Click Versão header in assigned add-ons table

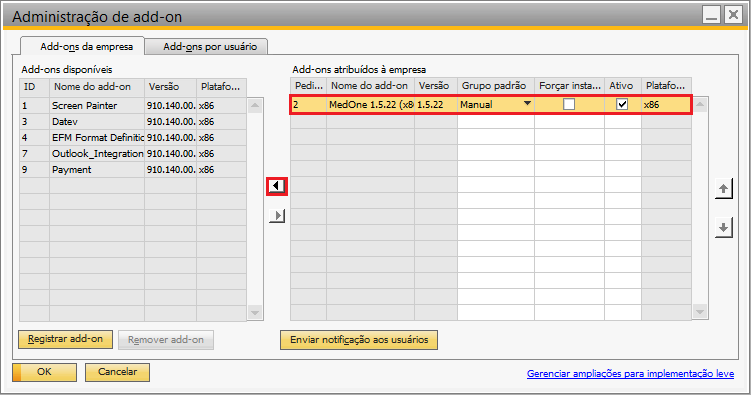tap(436, 86)
